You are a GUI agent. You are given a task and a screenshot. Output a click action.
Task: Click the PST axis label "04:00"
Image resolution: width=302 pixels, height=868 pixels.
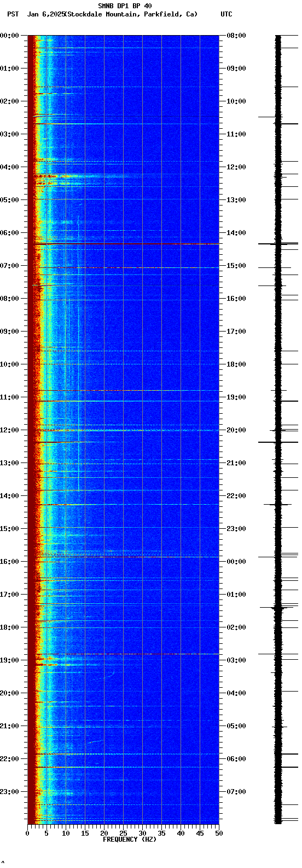[x=9, y=167]
